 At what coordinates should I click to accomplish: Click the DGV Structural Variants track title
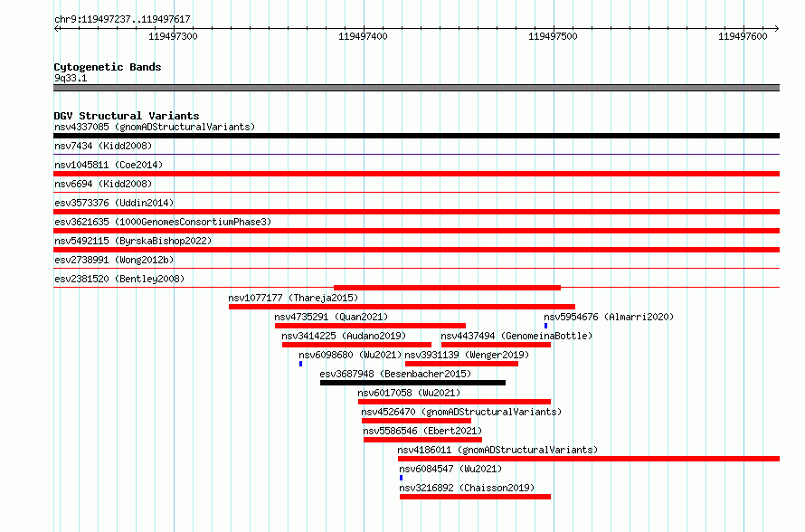pos(127,116)
